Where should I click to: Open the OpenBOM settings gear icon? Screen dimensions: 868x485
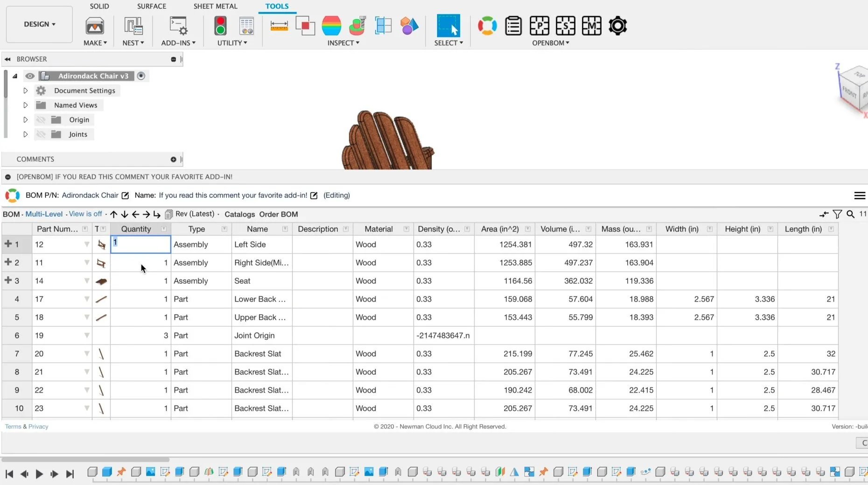[x=618, y=26]
